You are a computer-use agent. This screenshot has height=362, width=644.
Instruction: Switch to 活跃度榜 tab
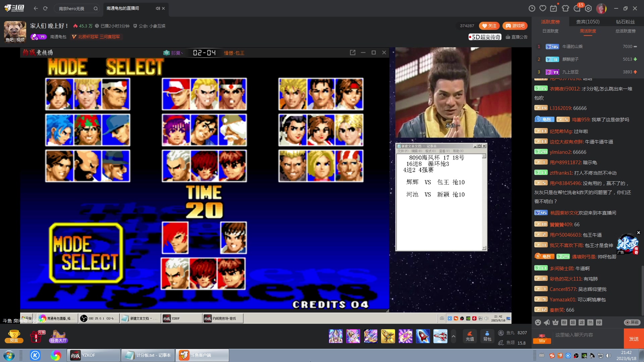pos(550,22)
